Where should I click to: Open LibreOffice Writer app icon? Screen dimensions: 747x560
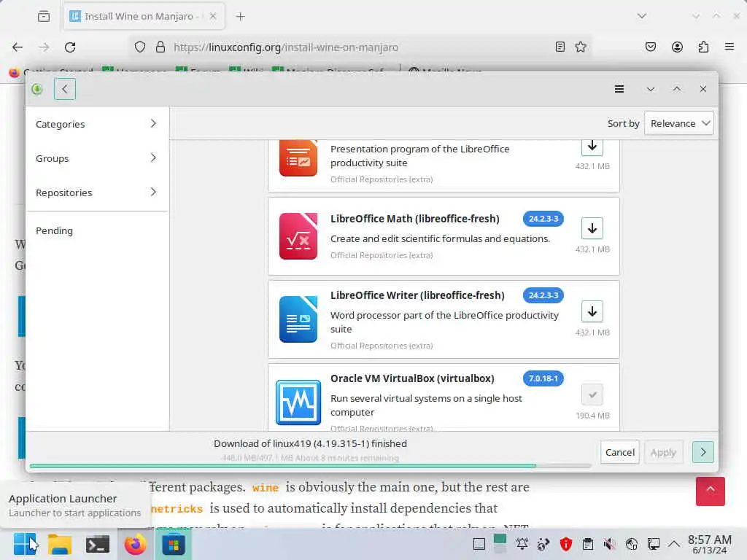[298, 319]
